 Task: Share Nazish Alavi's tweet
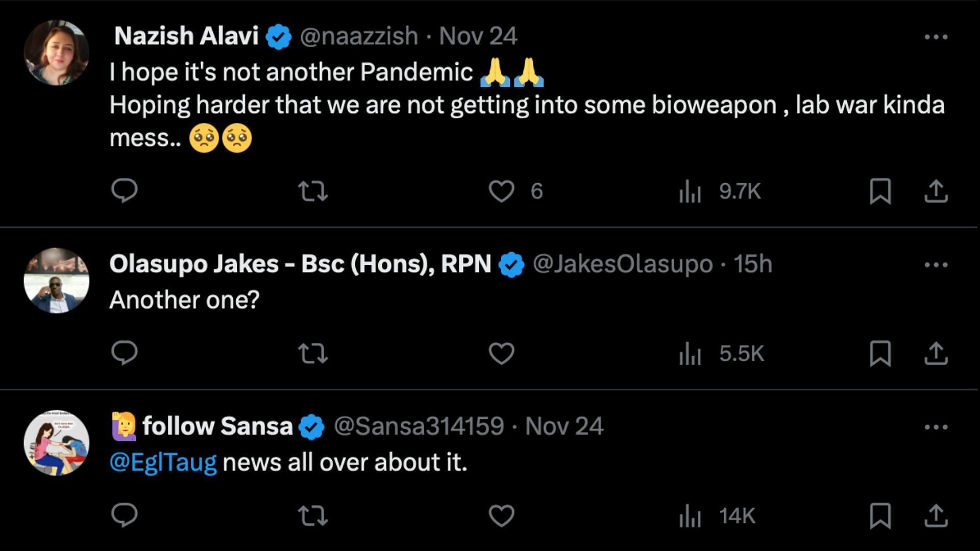coord(936,191)
